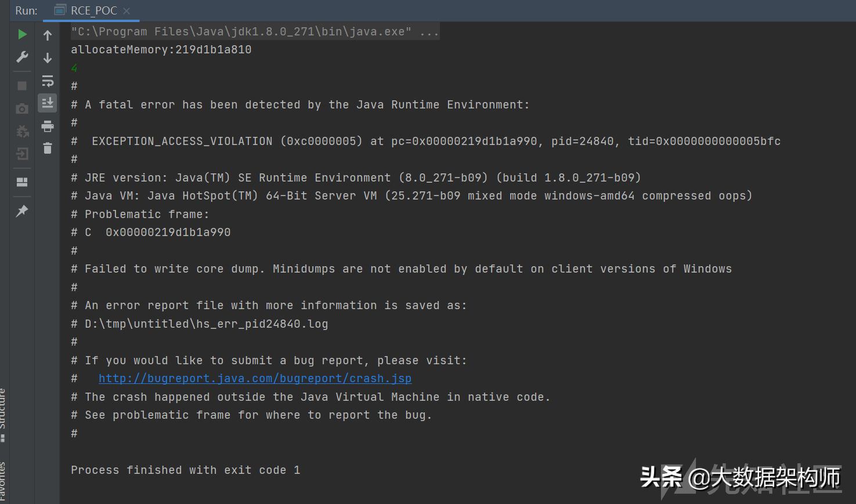Click the attach debugger bug icon
Screen dimensions: 856x504
[x=22, y=132]
